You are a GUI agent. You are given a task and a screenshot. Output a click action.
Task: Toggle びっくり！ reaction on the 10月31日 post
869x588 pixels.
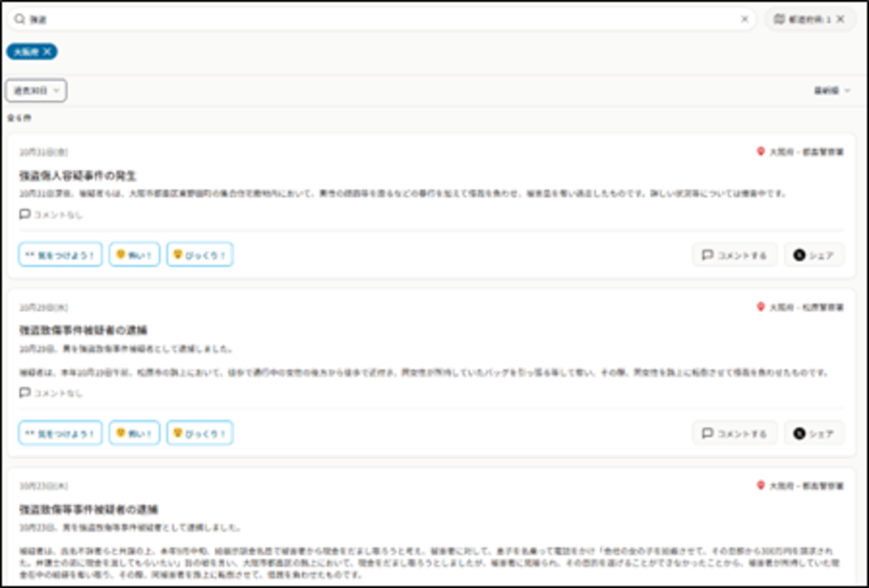click(199, 255)
